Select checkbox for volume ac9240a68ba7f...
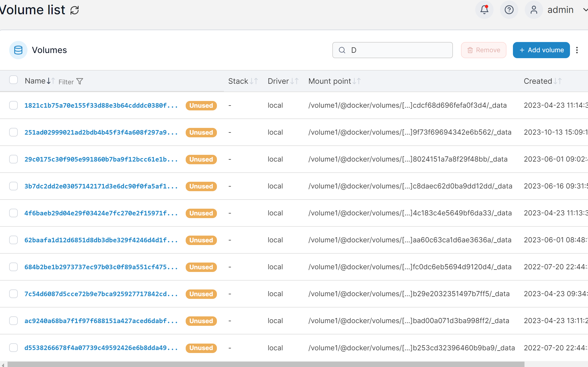 pos(13,321)
